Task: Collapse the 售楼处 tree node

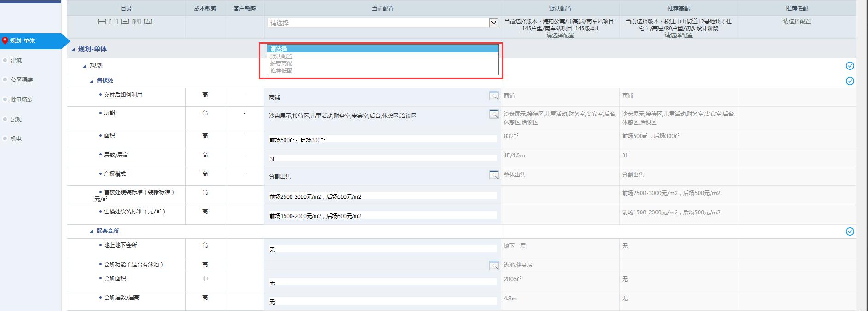Action: (92, 81)
